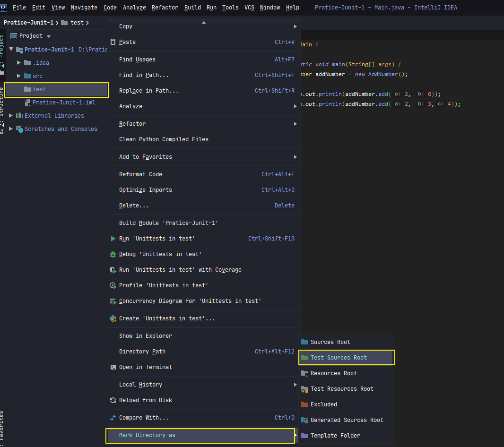This screenshot has height=447, width=504.
Task: Select Show in Explorer
Action: point(204,336)
